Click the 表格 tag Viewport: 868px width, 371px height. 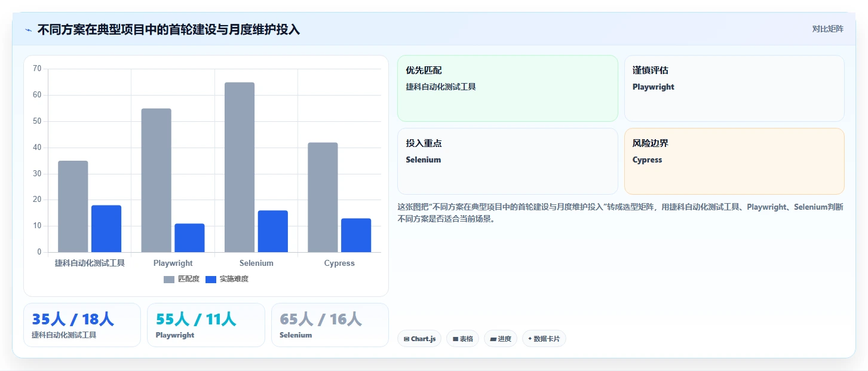click(x=462, y=339)
